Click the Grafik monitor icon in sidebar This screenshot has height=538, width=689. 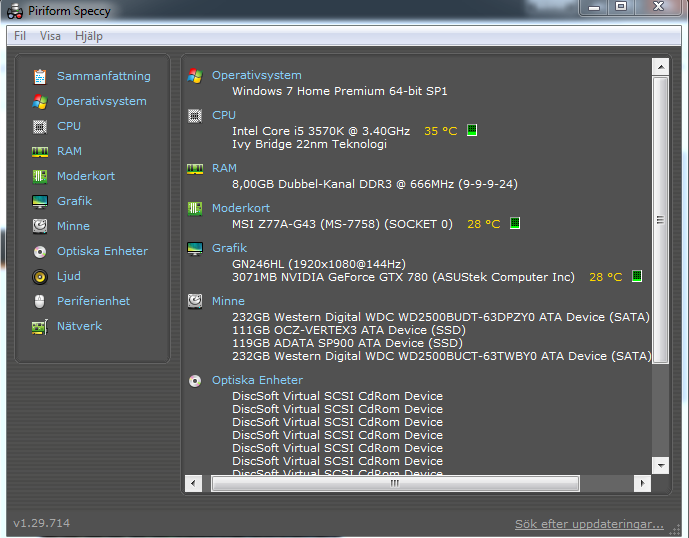(40, 201)
